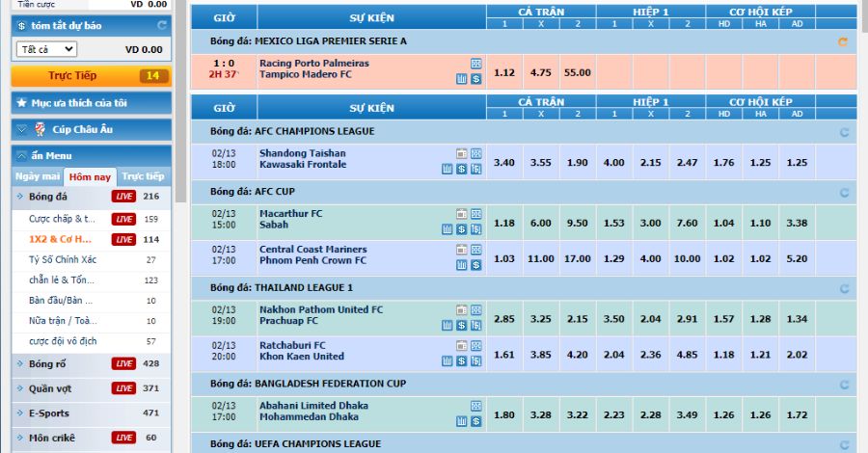
Task: Expand Bóng đá sport category arrow
Action: [20, 197]
